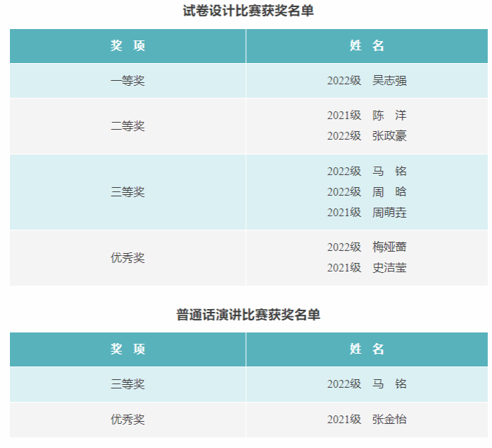Select the 2021级 陈洋 entry
Viewport: 492px width, 448px height.
[x=367, y=116]
